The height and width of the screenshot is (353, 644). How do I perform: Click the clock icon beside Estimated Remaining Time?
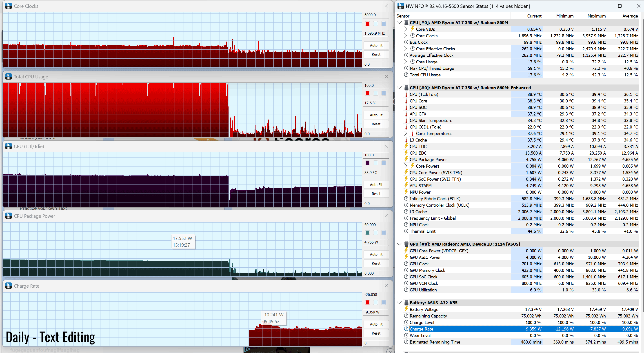click(406, 342)
